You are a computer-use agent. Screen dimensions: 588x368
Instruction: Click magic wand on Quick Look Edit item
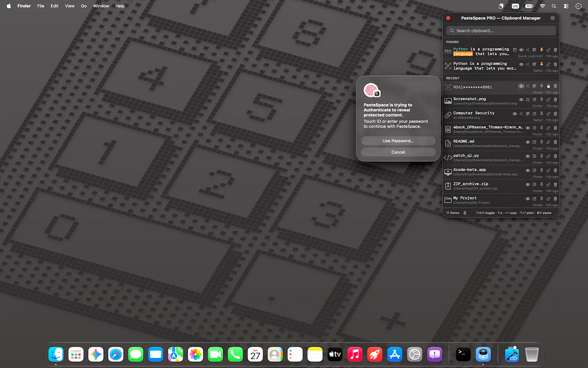click(528, 50)
